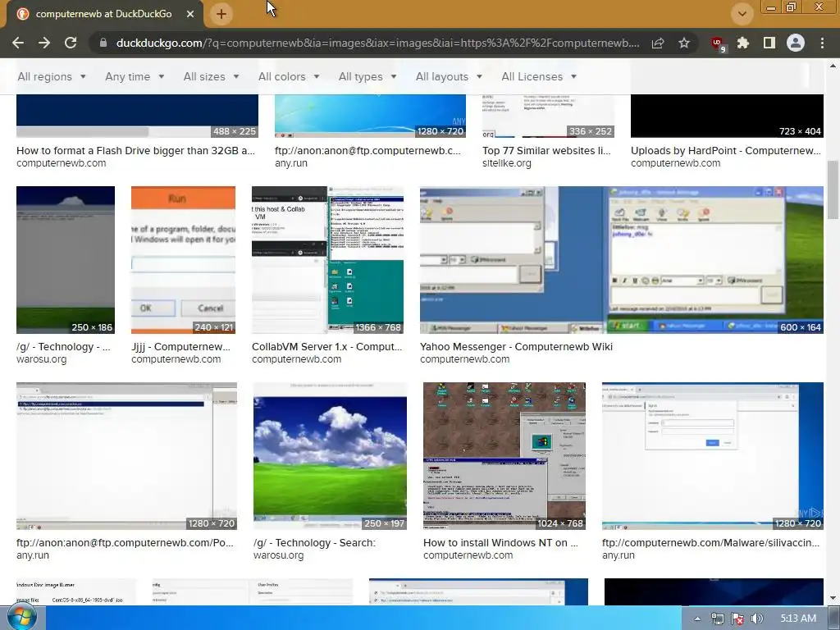Expand the All Licenses filter

pyautogui.click(x=539, y=76)
